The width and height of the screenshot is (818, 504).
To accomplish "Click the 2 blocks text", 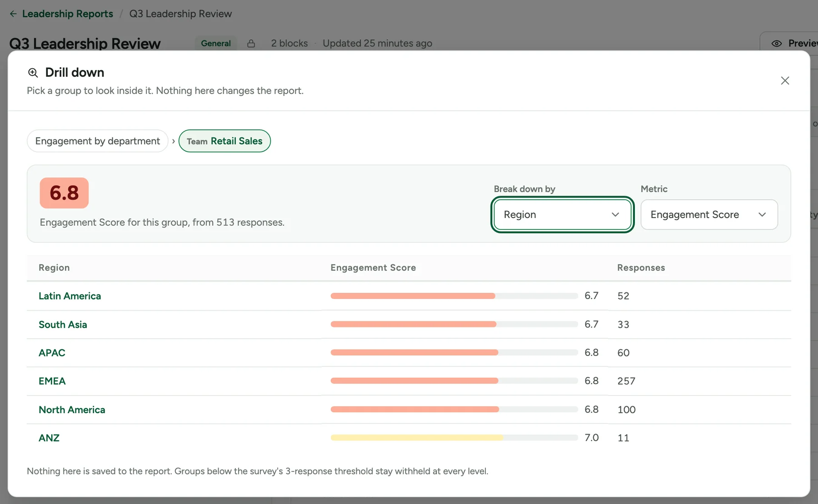I will [x=289, y=44].
